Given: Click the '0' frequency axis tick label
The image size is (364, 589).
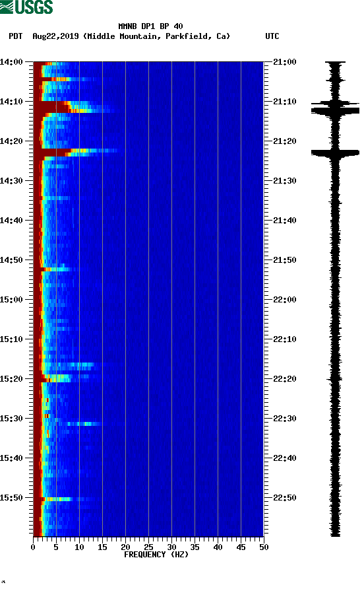Looking at the screenshot, I should pyautogui.click(x=33, y=547).
